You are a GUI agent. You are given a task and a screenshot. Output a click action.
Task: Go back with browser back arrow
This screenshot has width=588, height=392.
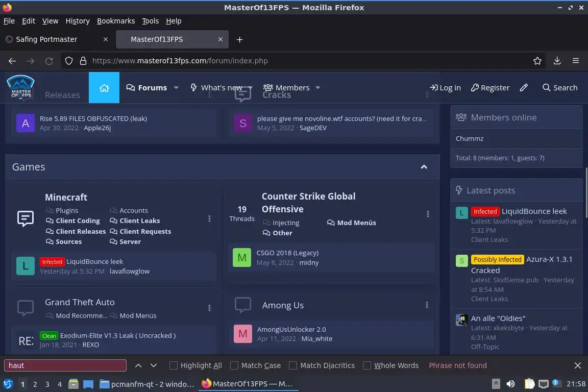tap(12, 61)
